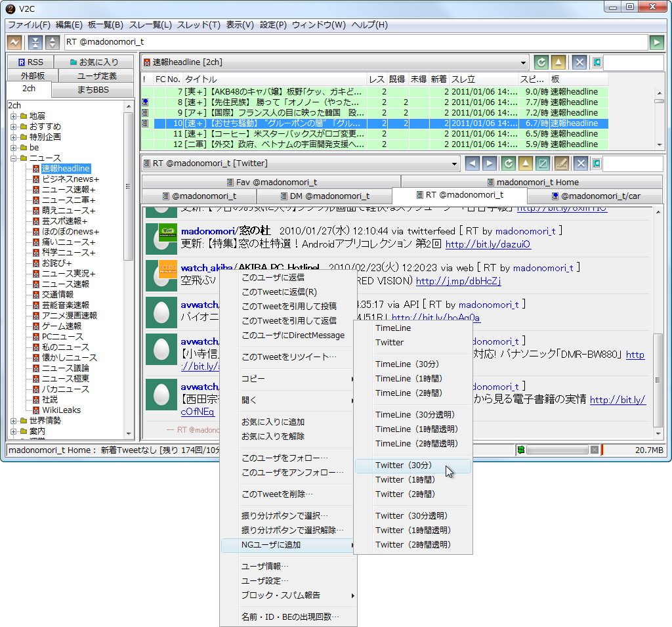
Task: Open the まちBBS tab in the left panel
Action: tap(93, 90)
